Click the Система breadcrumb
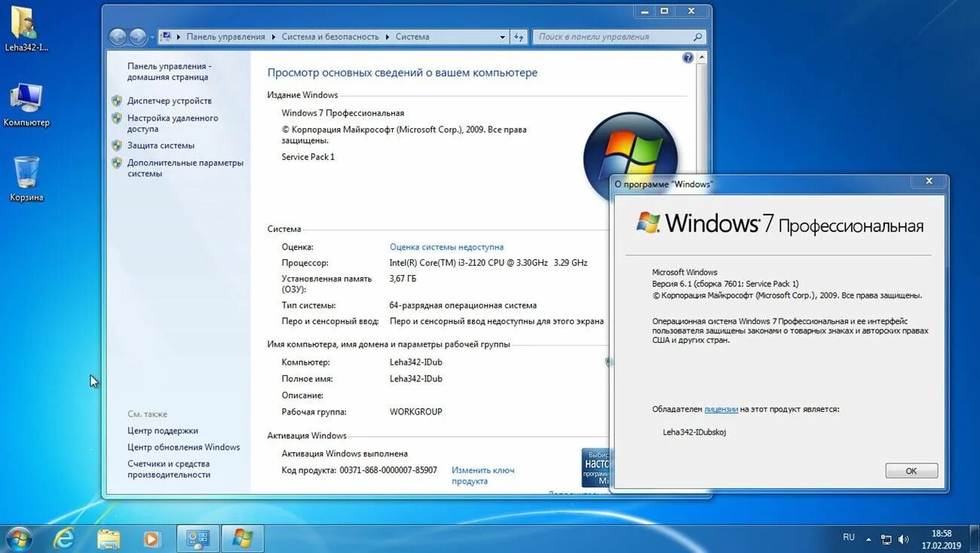 point(412,37)
